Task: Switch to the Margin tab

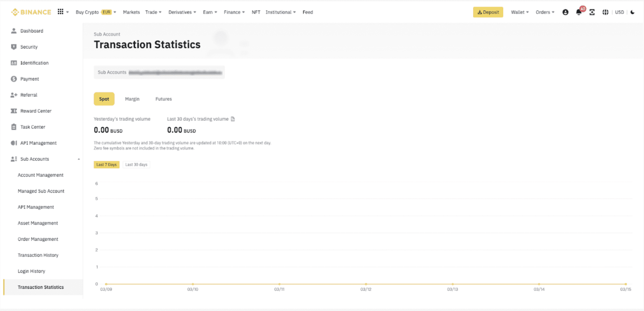Action: click(x=132, y=99)
